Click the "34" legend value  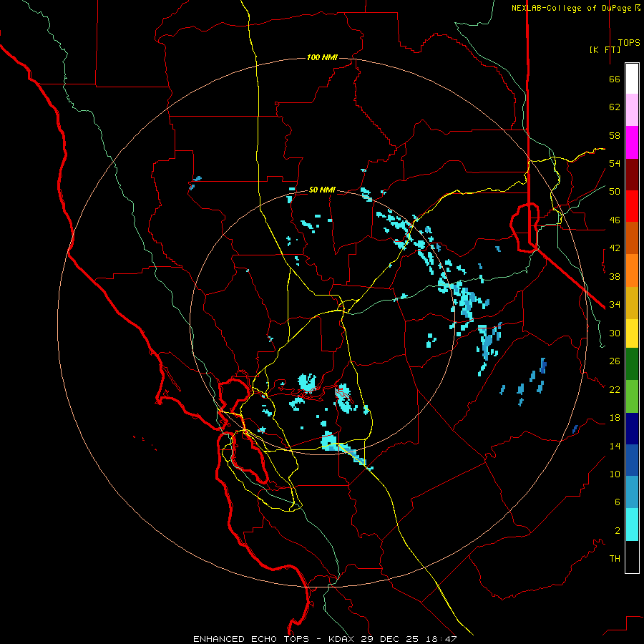coord(615,305)
